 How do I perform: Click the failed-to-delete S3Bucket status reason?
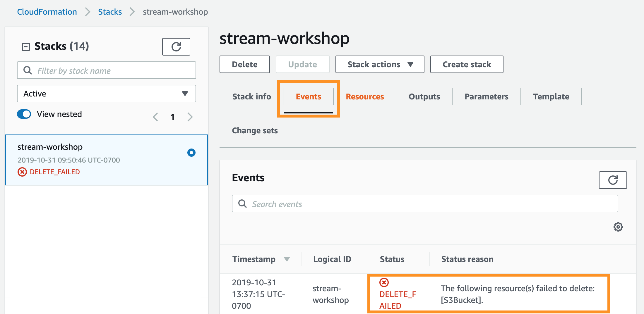(518, 294)
